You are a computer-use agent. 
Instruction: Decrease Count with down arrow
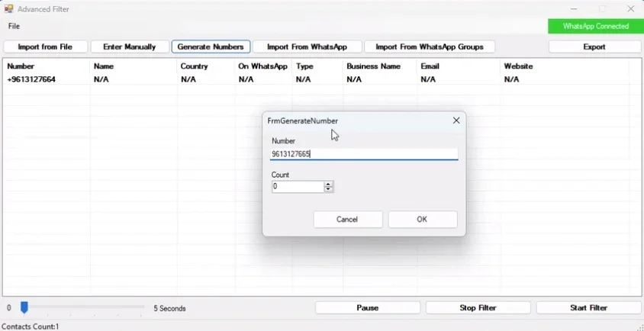(328, 189)
